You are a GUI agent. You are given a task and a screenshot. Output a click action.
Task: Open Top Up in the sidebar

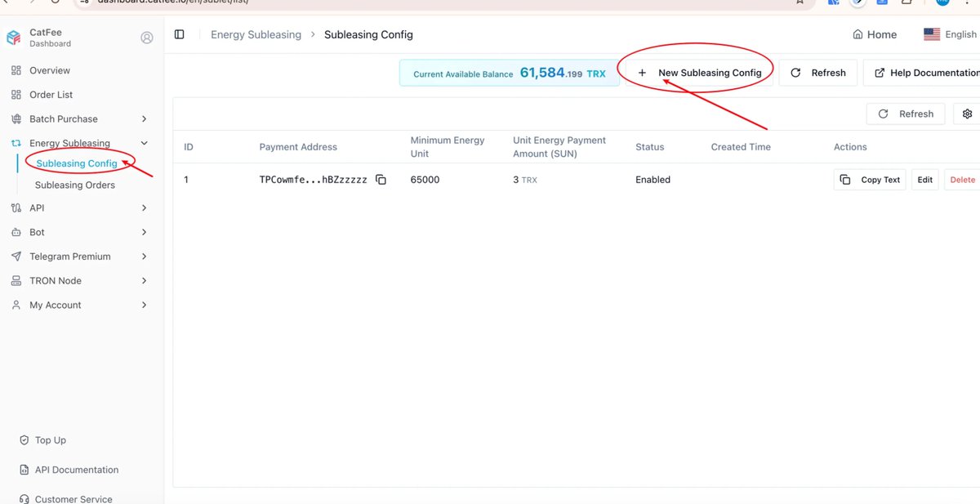pos(50,440)
